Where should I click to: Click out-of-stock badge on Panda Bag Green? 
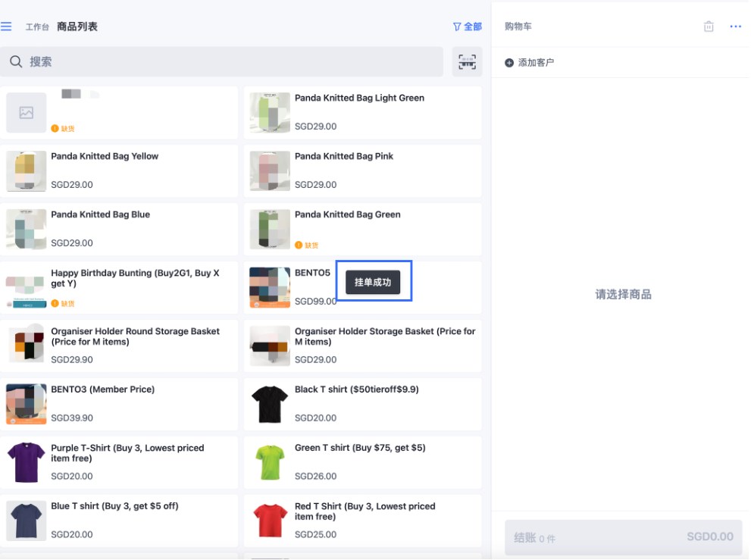tap(306, 246)
